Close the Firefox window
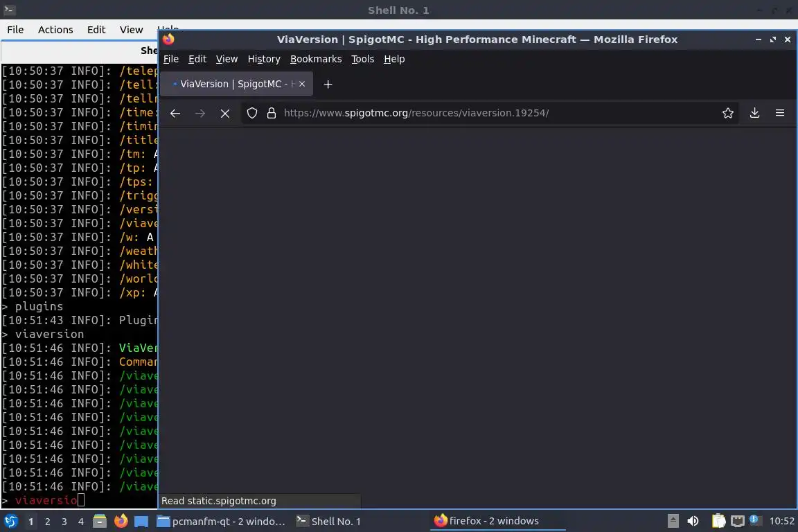Viewport: 798px width, 532px height. point(788,39)
